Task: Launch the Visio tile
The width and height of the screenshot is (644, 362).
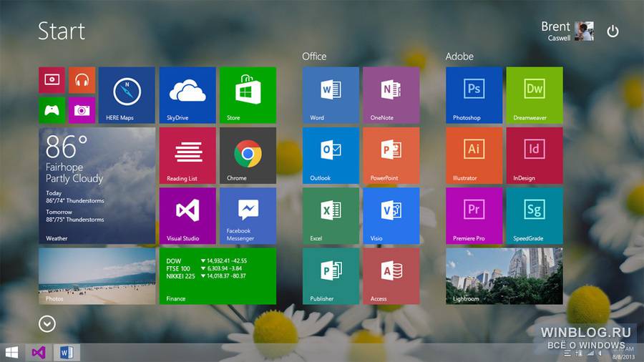Action: [x=391, y=216]
